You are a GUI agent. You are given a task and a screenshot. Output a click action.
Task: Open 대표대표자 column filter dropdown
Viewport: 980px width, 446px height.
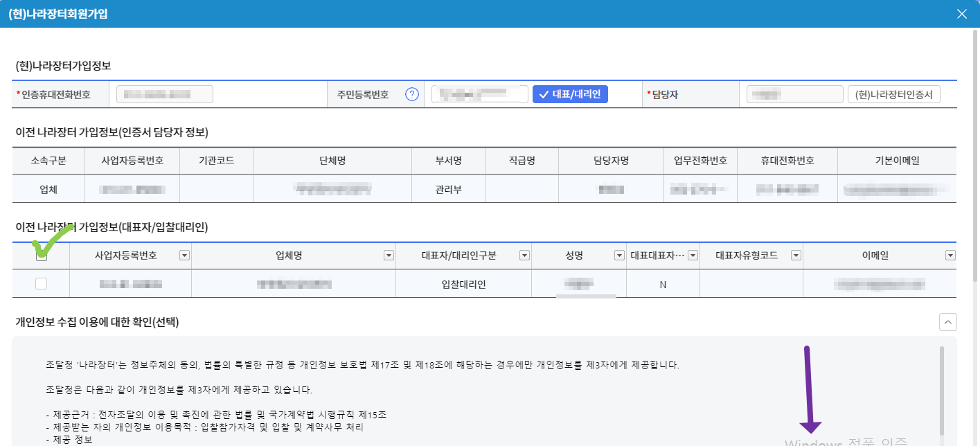[692, 256]
